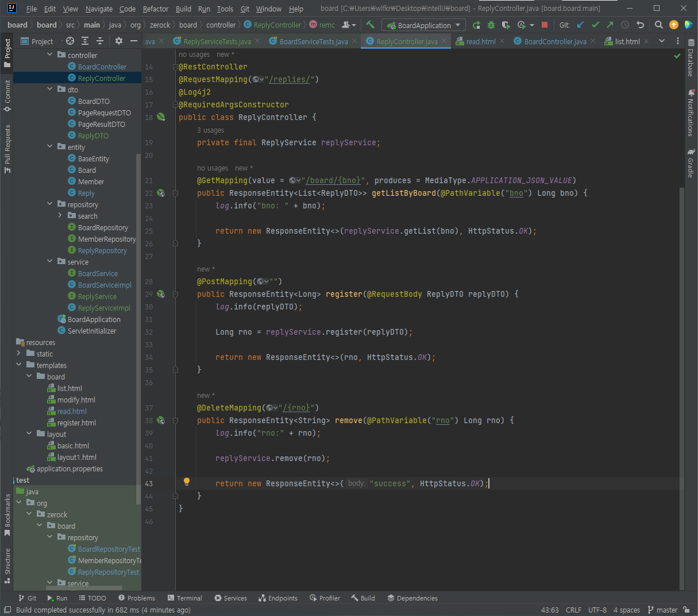This screenshot has height=616, width=698.
Task: Expand the search folder under repository
Action: (60, 215)
